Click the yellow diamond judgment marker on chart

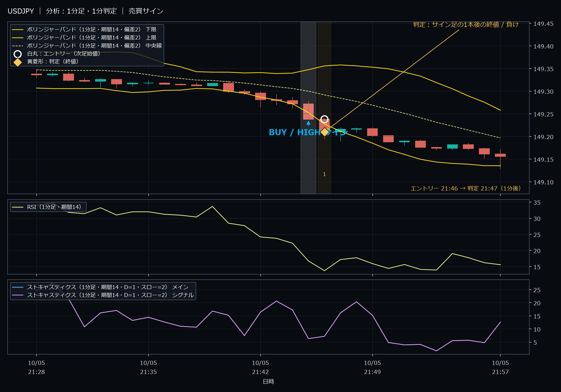pos(325,132)
